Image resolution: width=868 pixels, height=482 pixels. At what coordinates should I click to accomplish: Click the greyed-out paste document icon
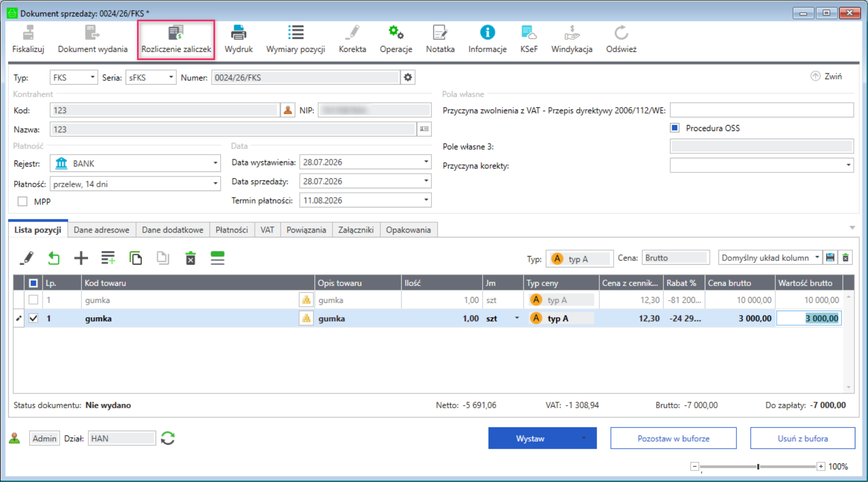pyautogui.click(x=163, y=258)
